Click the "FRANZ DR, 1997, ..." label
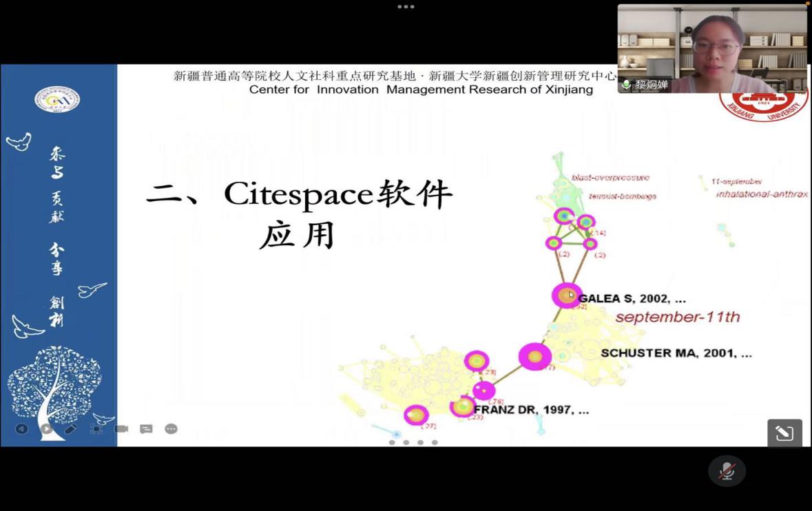The height and width of the screenshot is (511, 812). tap(531, 410)
